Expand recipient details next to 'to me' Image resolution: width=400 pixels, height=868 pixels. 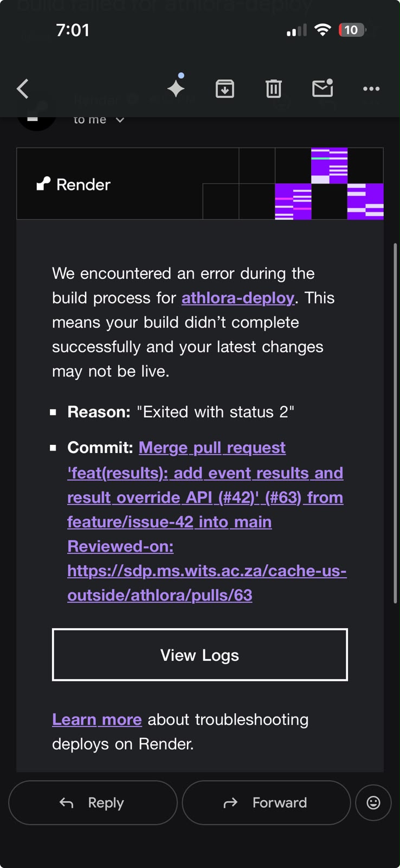(x=120, y=120)
